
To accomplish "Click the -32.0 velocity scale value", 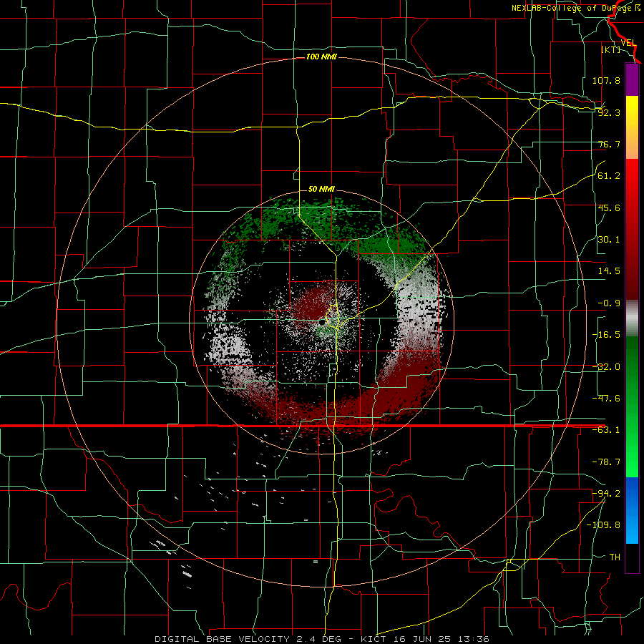I will (x=606, y=367).
